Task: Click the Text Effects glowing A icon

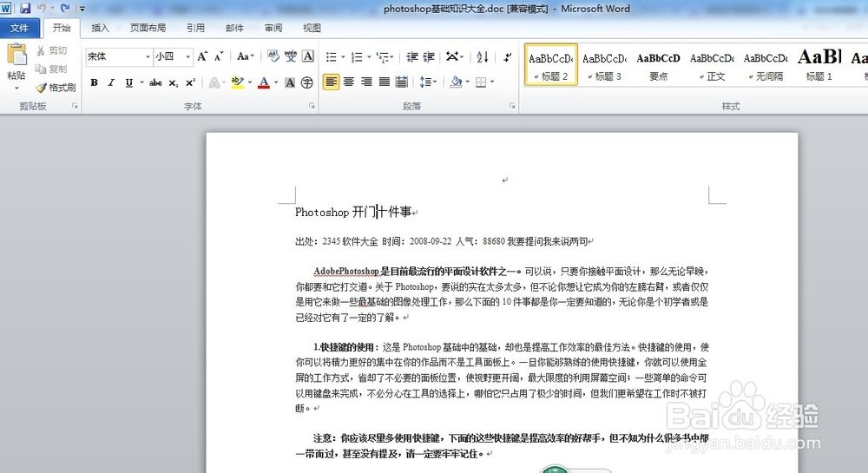Action: pyautogui.click(x=214, y=83)
